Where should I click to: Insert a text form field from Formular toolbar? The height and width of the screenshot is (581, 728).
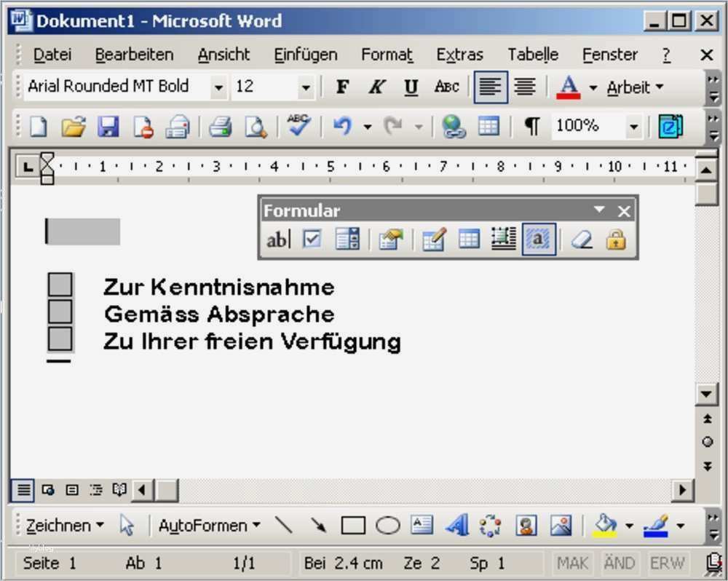point(278,238)
